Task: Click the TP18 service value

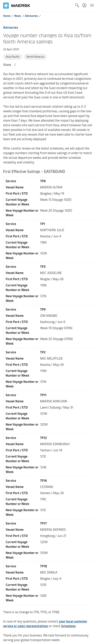Action: pyautogui.click(x=43, y=566)
